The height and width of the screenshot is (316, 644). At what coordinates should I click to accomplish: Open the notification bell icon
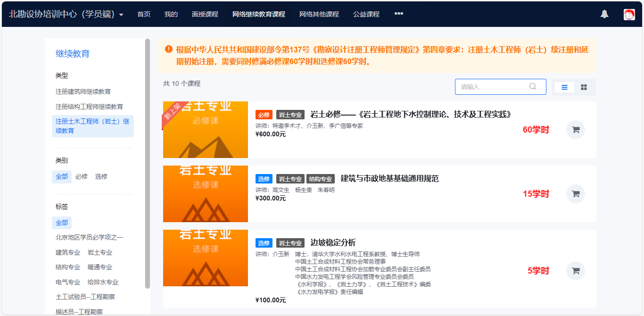604,14
